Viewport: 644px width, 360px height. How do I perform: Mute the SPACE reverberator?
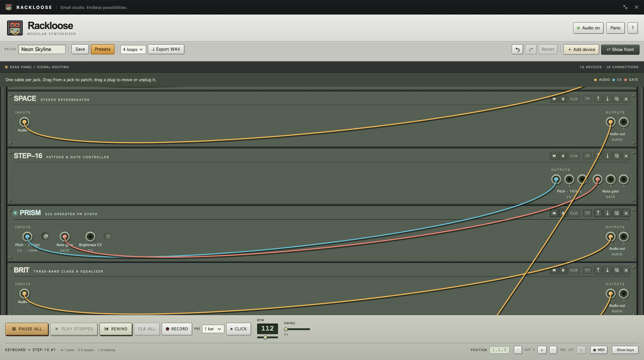click(x=554, y=99)
